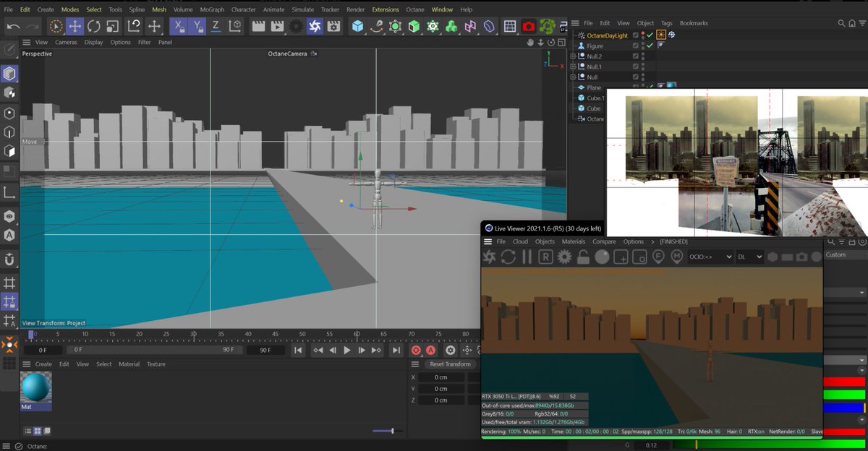Open Tags menu in Object Manager
Viewport: 868px width, 451px height.
666,23
